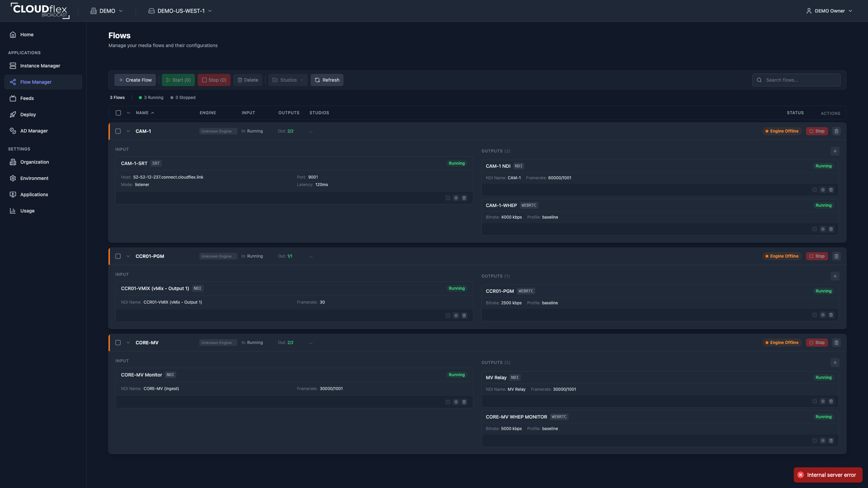Toggle expand-all chevron in table header
Viewport: 868px width, 488px height.
coord(129,113)
